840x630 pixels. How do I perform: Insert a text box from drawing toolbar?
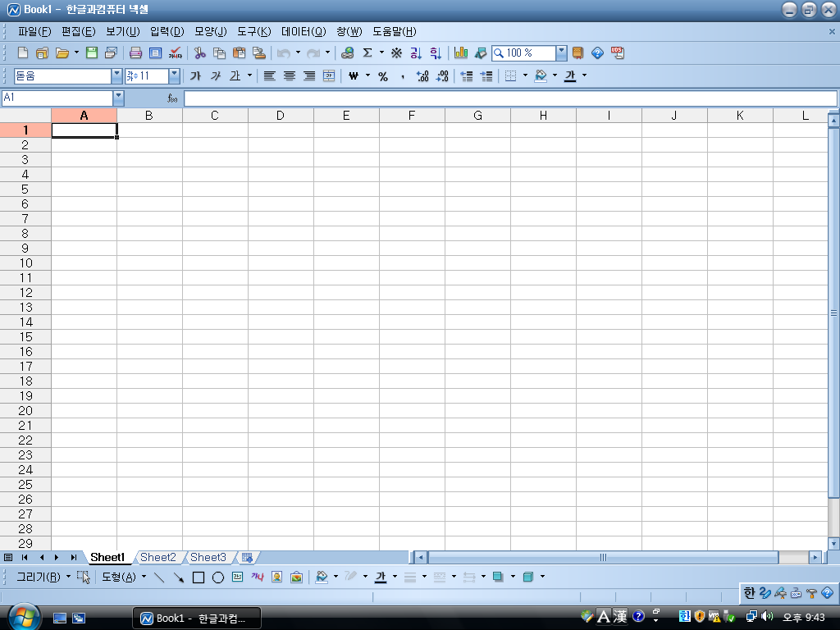click(x=237, y=577)
